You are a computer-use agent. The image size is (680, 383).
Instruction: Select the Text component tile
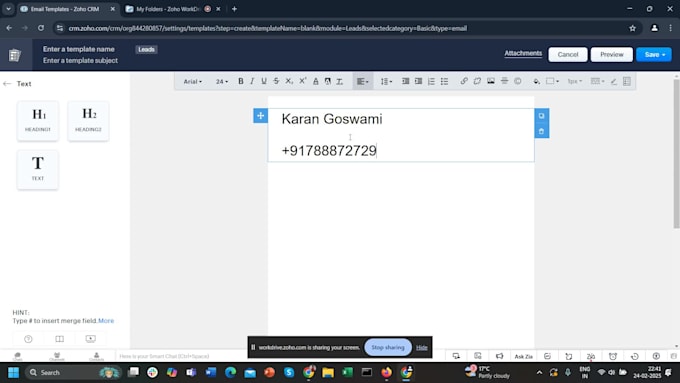[38, 170]
